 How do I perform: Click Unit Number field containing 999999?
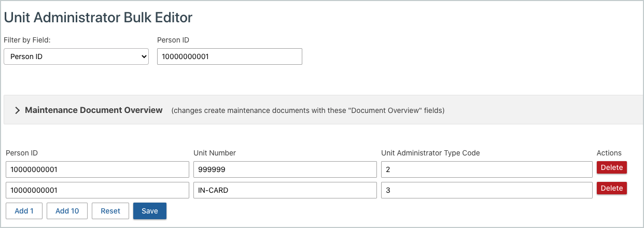[285, 169]
